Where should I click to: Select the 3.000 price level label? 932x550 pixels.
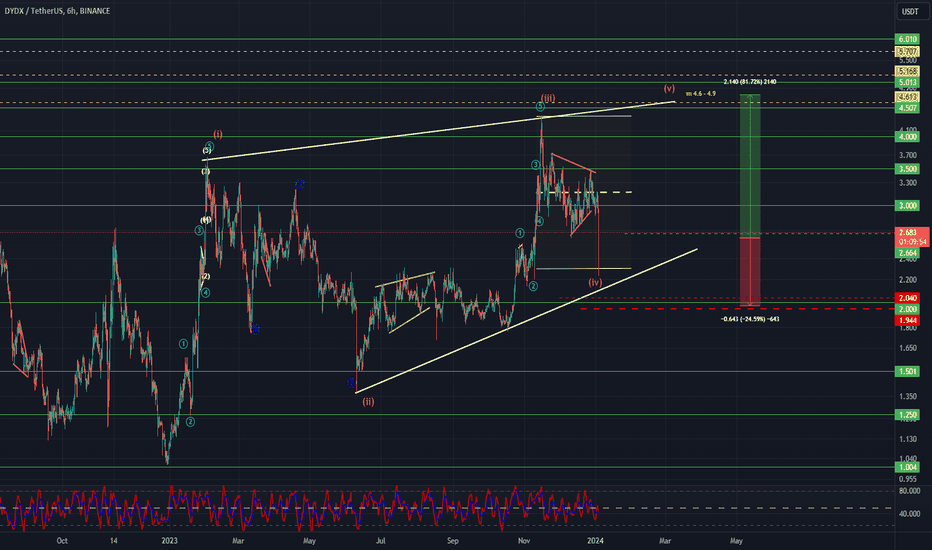908,205
